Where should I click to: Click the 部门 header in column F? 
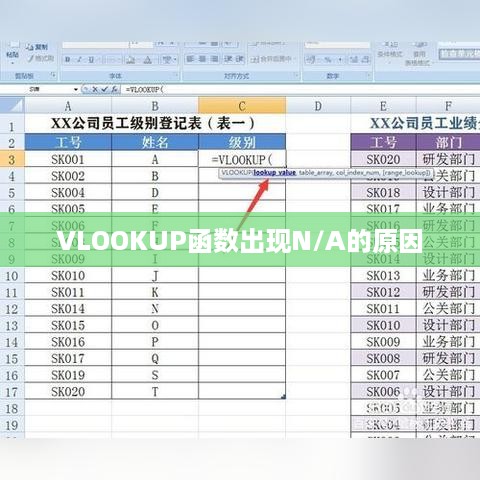click(448, 142)
